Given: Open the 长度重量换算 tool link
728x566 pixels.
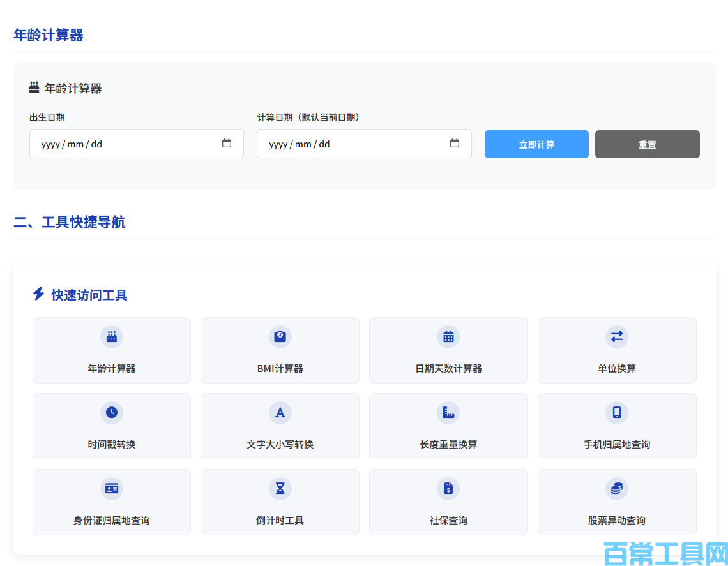Looking at the screenshot, I should (x=448, y=426).
